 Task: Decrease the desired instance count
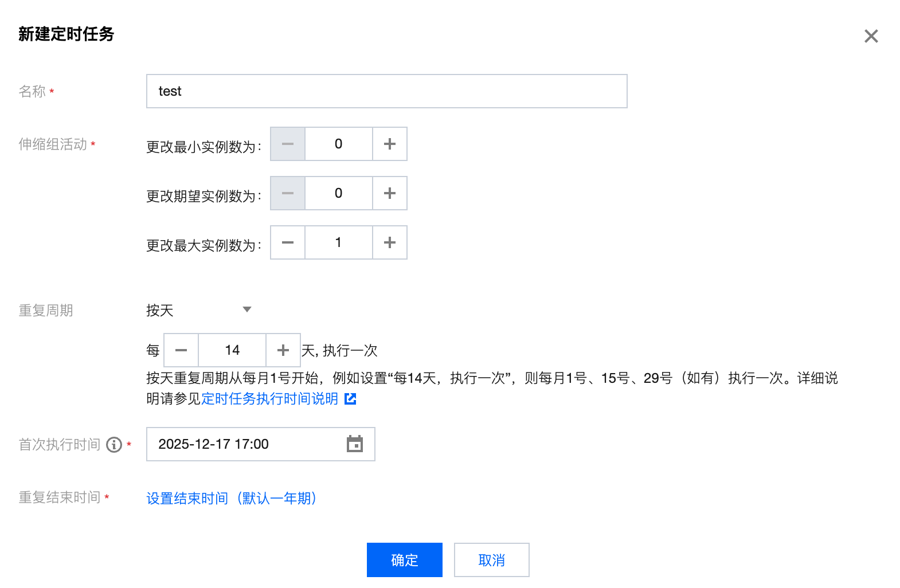pos(288,193)
